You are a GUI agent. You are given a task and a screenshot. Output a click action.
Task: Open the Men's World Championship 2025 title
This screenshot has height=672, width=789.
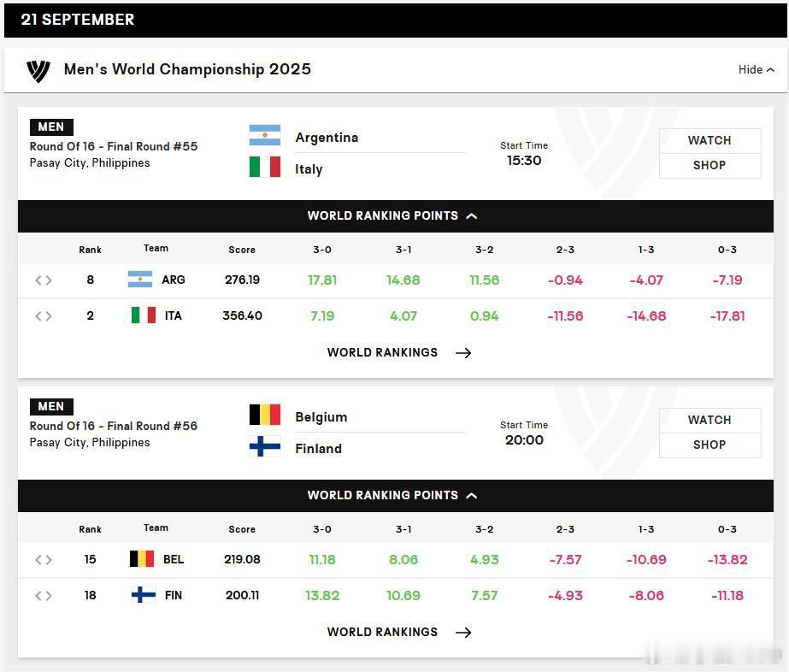click(x=187, y=69)
